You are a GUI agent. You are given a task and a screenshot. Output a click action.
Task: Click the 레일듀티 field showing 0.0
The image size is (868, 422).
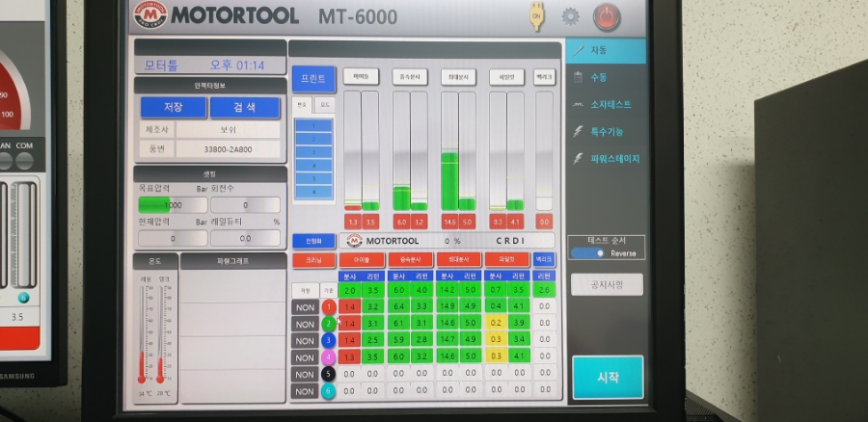click(x=245, y=238)
